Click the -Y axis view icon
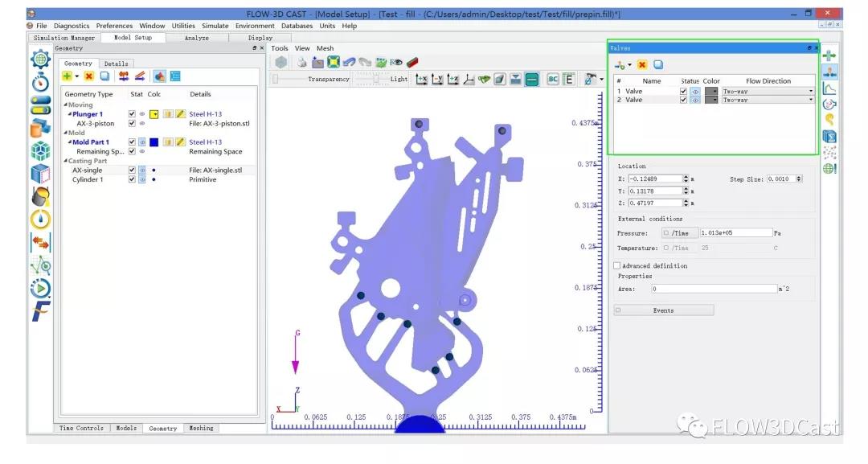The height and width of the screenshot is (464, 868). 438,79
